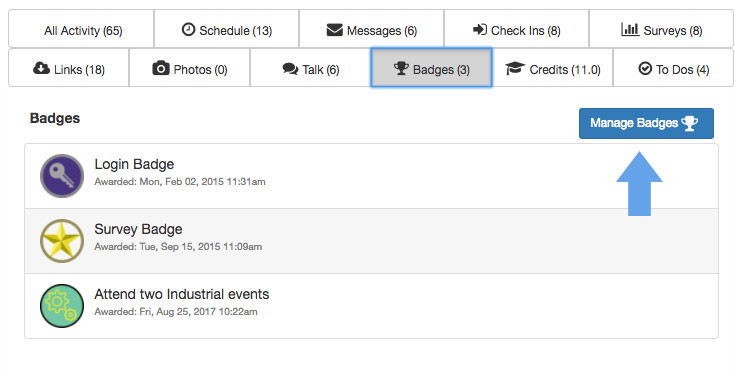Image resolution: width=742 pixels, height=373 pixels.
Task: Select the Attend two Industrial events row
Action: coord(371,306)
